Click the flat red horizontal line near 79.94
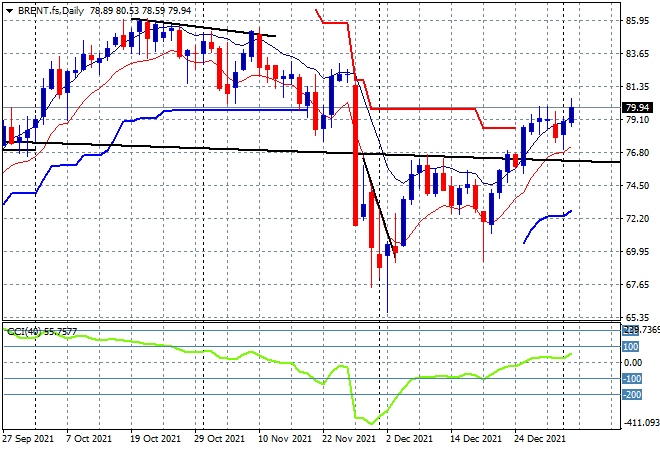Image resolution: width=660 pixels, height=450 pixels. [x=423, y=109]
